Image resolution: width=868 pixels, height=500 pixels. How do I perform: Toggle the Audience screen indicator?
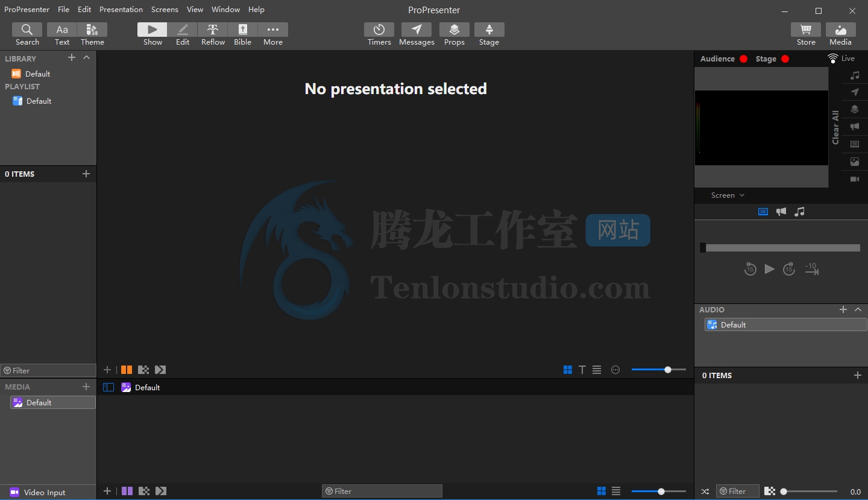tap(743, 59)
